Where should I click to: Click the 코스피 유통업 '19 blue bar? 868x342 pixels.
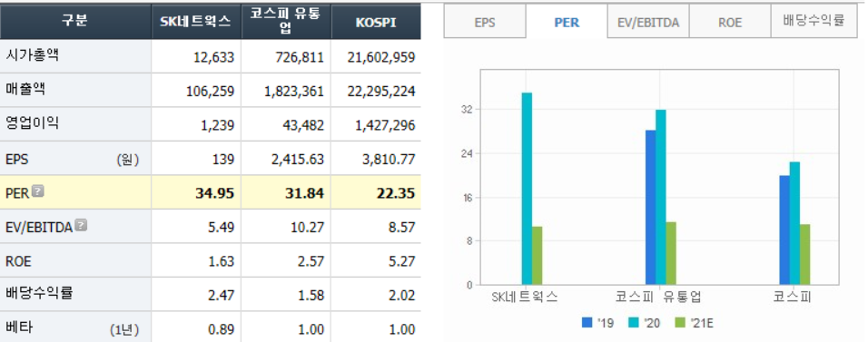650,208
